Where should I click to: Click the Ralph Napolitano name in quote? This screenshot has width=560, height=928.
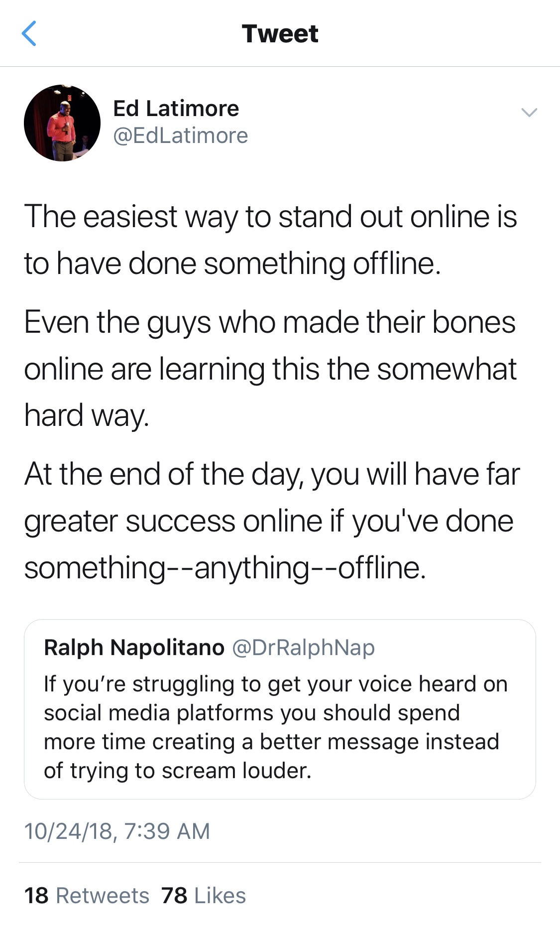tap(134, 647)
